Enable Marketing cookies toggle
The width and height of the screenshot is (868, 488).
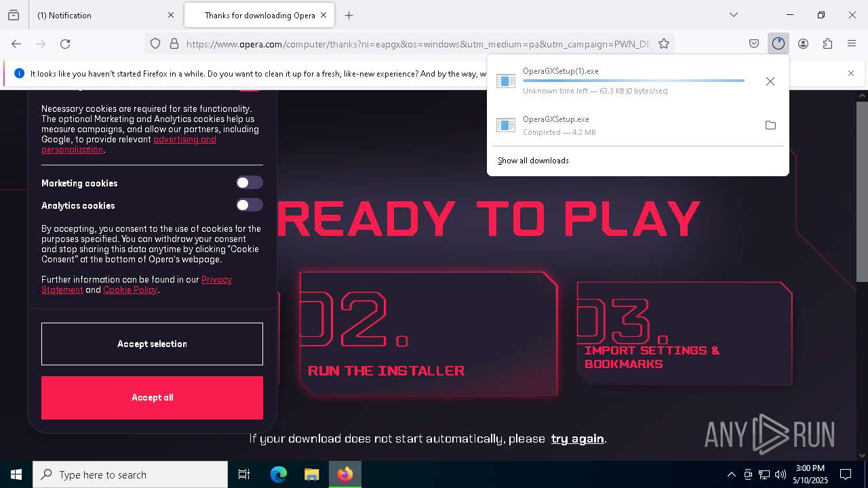[x=249, y=183]
